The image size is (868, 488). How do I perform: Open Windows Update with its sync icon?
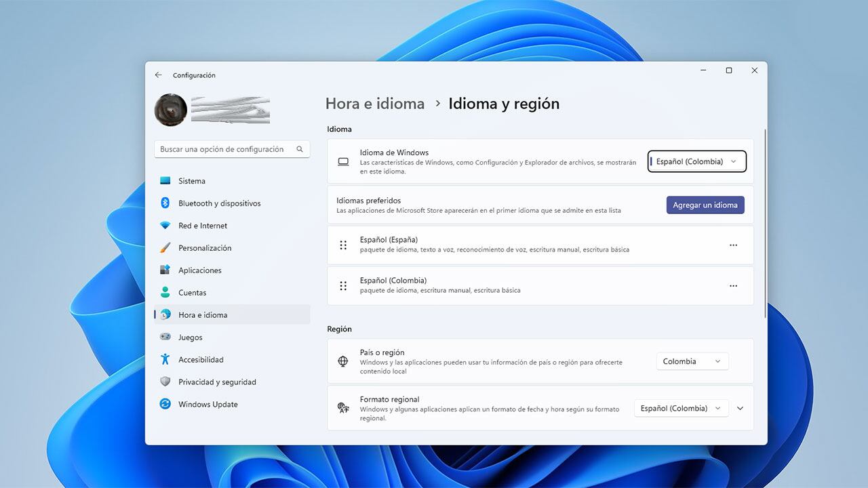tap(165, 404)
